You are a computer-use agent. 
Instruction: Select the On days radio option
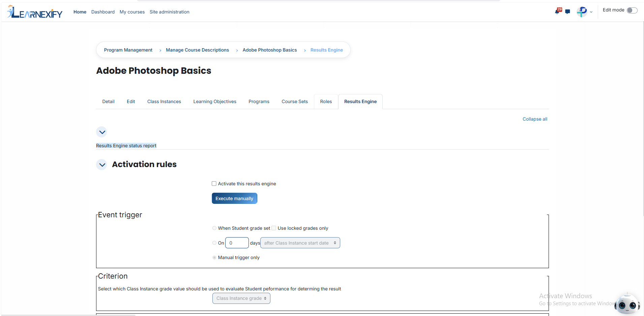coord(214,243)
